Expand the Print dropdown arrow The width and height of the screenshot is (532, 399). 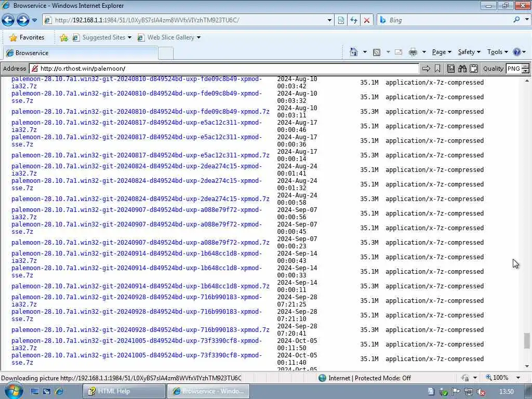coord(424,52)
